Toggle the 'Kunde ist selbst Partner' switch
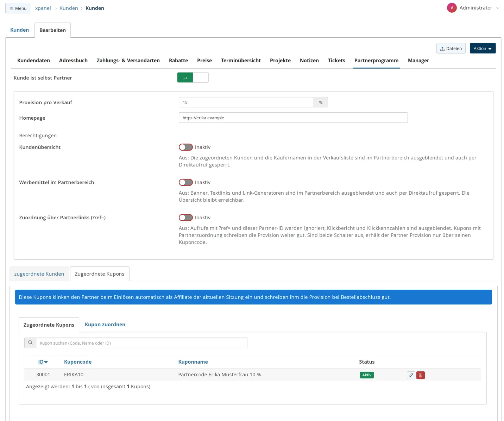 [193, 77]
